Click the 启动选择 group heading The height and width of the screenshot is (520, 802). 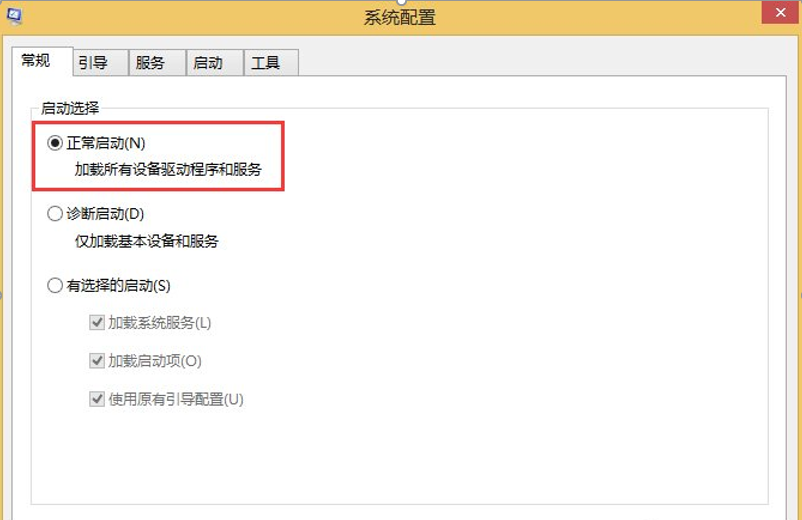[x=69, y=107]
